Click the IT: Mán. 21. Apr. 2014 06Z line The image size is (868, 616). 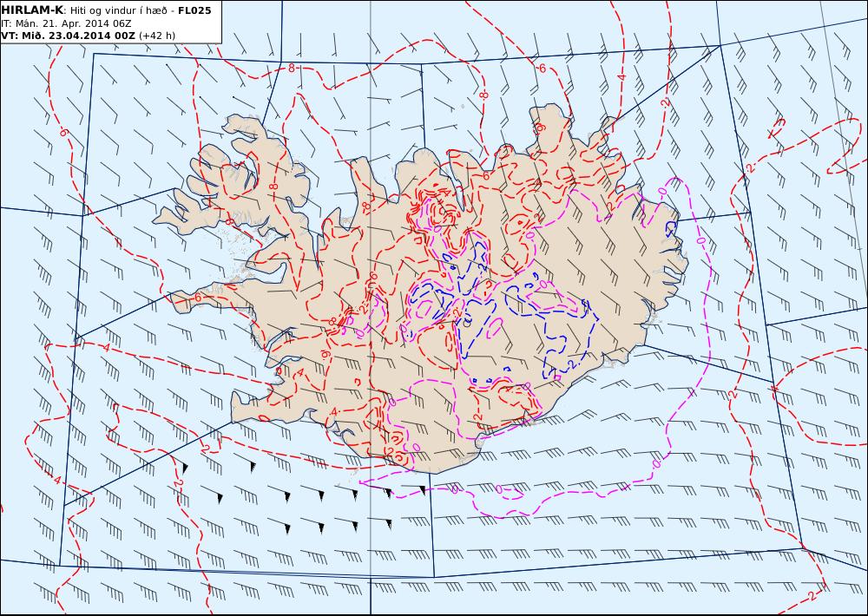pos(67,23)
